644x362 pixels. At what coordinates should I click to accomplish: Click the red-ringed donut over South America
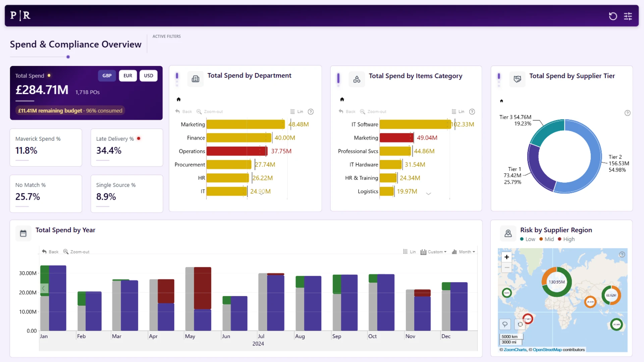[528, 319]
